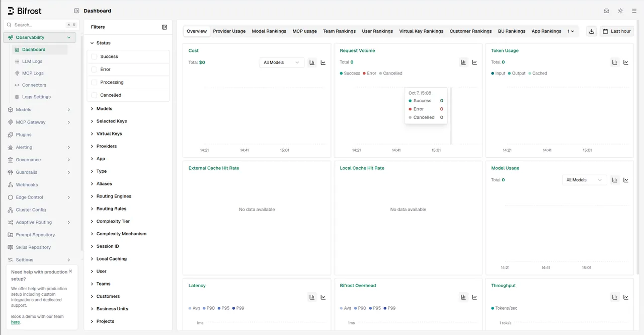Close the production setup help card
This screenshot has height=335, width=644.
[70, 271]
